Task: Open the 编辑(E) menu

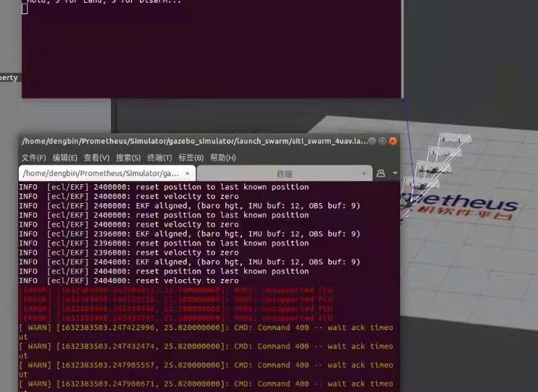Action: pos(65,158)
